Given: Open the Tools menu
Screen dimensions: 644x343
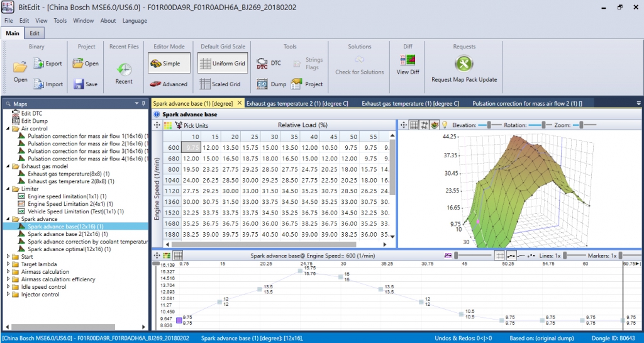Looking at the screenshot, I should click(60, 21).
